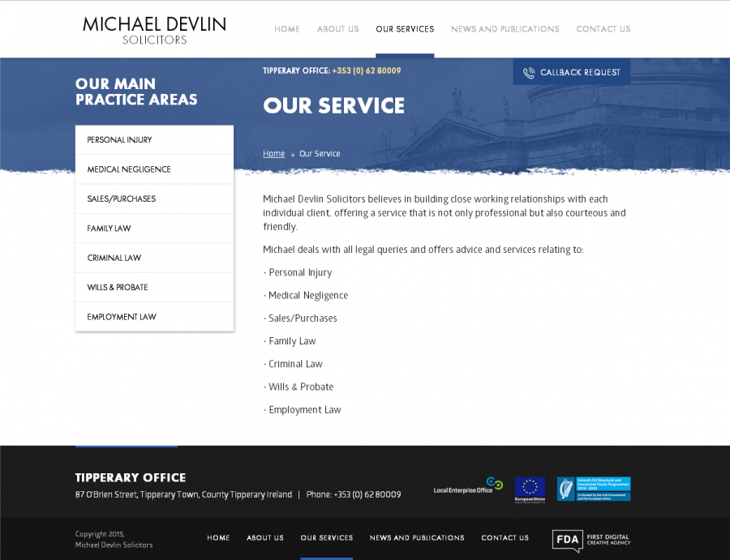Select Our Services in the top navigation

coord(405,29)
